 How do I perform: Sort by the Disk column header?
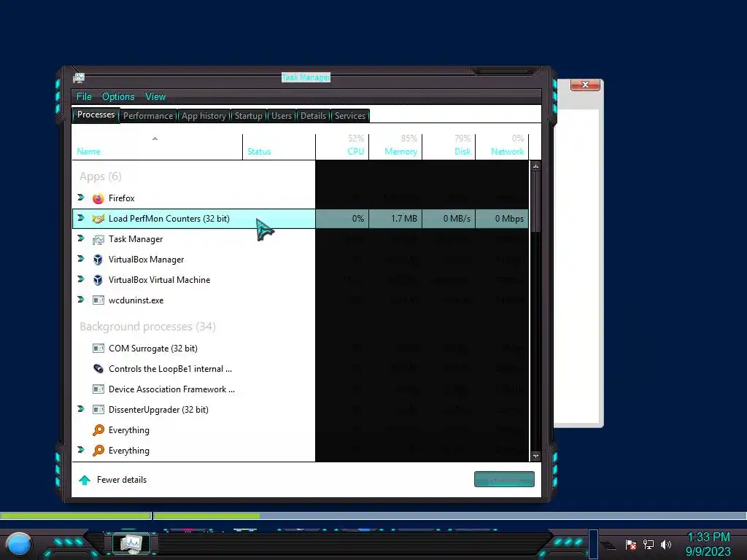click(449, 146)
